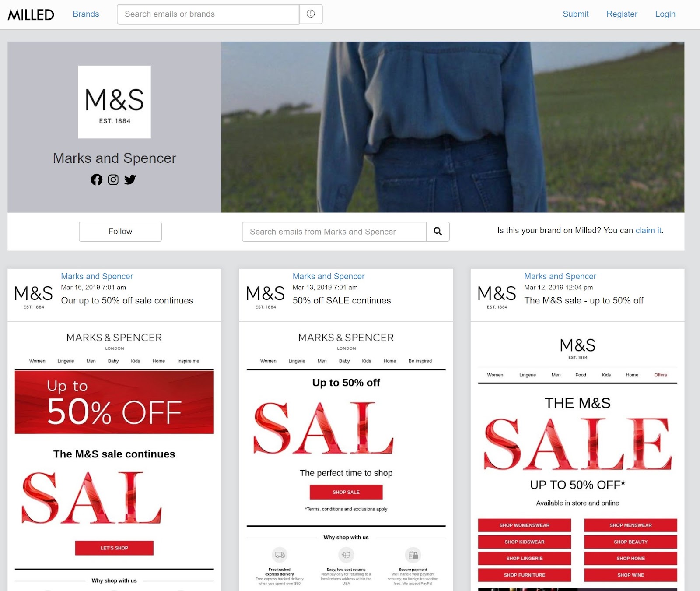Click the 'Marks and Spencer' profile heading
The image size is (700, 591).
(115, 158)
